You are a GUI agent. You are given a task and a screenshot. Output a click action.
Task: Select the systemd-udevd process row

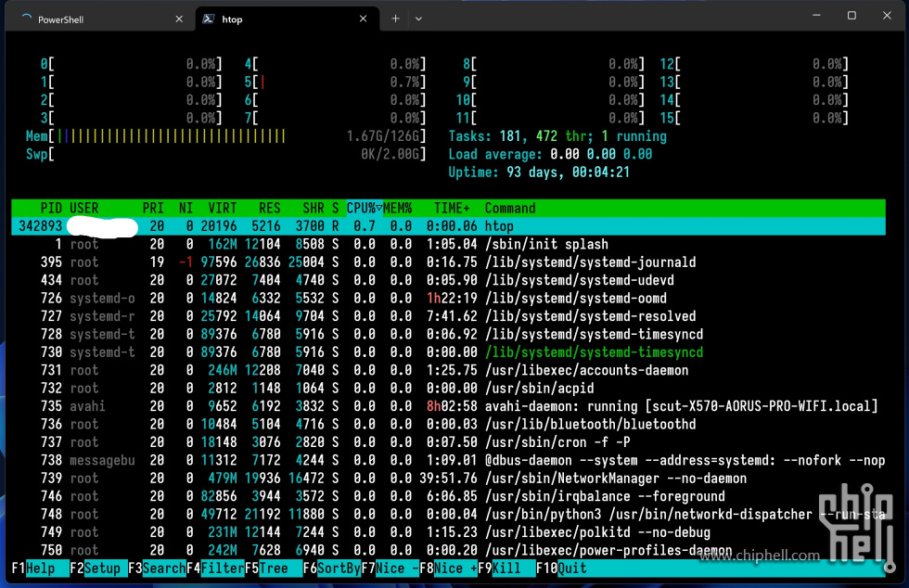tap(448, 280)
